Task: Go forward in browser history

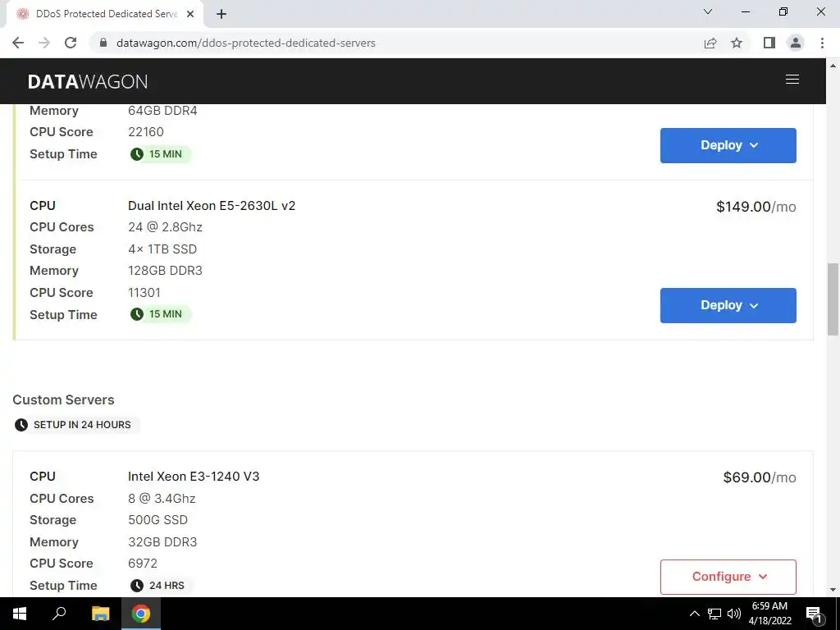Action: tap(44, 43)
